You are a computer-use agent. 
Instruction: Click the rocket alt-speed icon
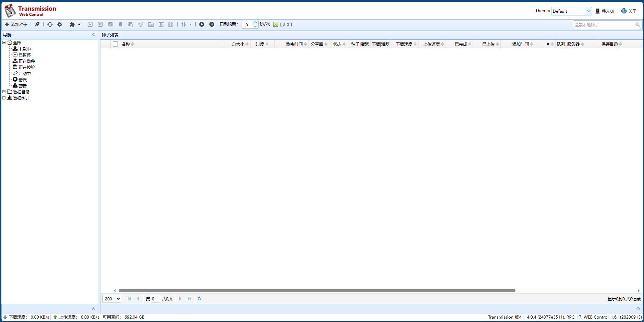pos(37,24)
